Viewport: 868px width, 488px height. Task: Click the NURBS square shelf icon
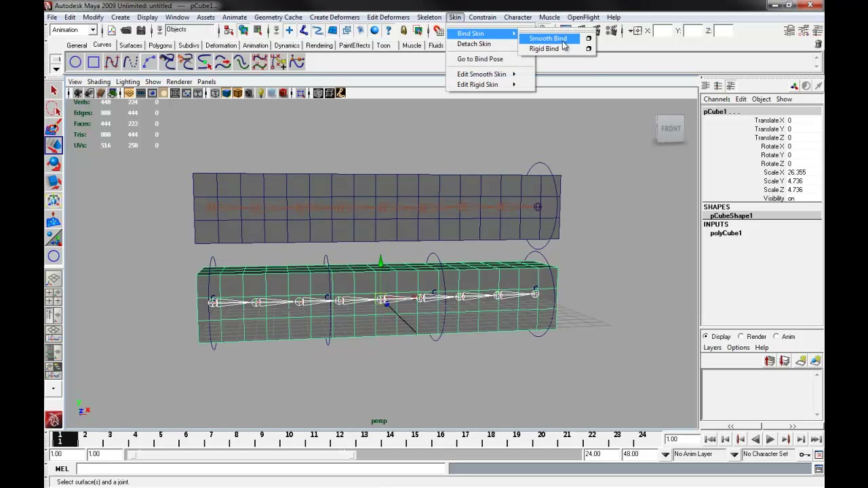click(94, 62)
